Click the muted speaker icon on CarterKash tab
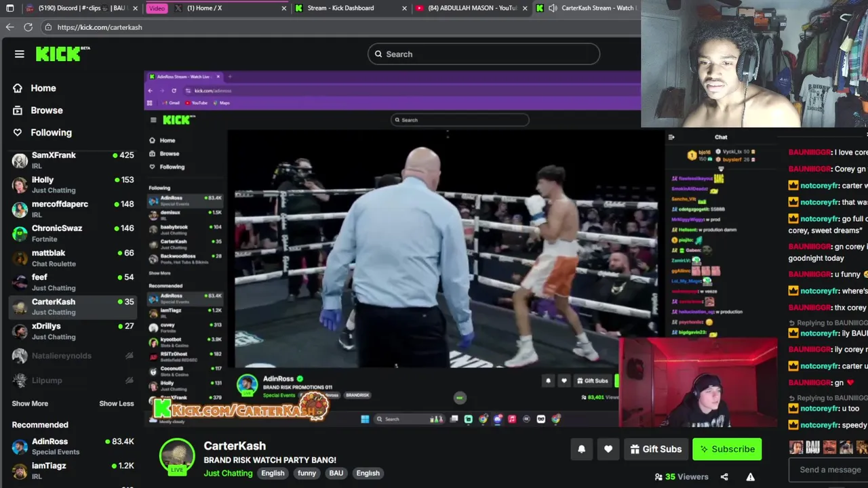 pyautogui.click(x=553, y=8)
